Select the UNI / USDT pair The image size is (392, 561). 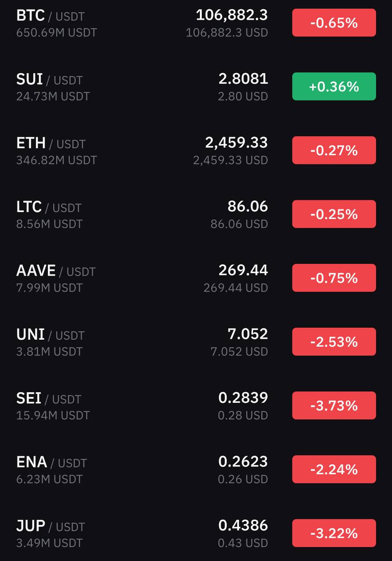(x=196, y=342)
